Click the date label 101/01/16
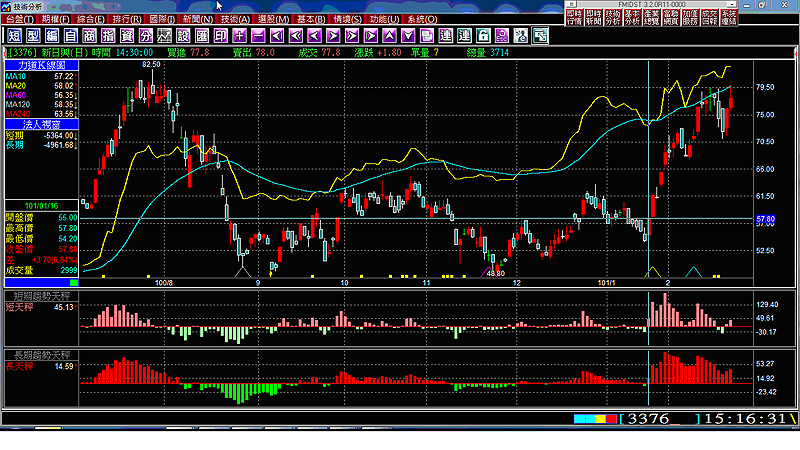The width and height of the screenshot is (800, 450). 42,206
